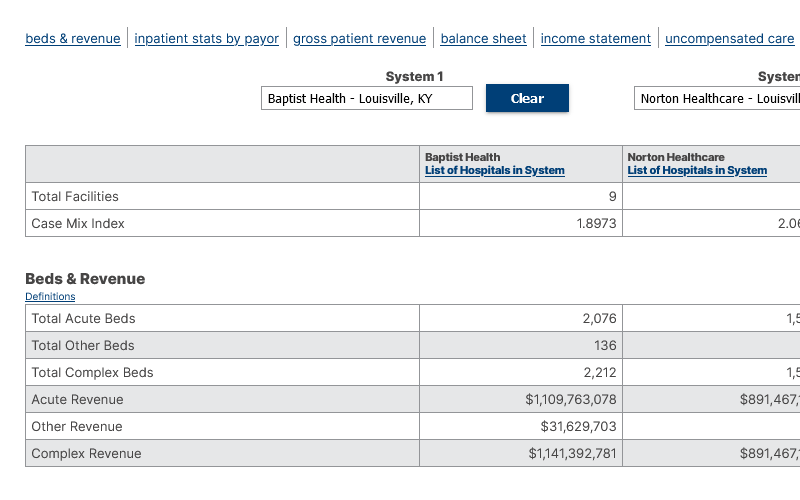Open Norton Healthcare List of Hospitals in System

tap(697, 170)
